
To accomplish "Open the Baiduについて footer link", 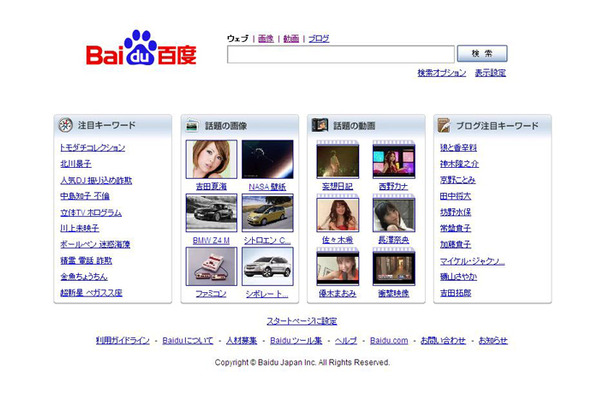I will tap(188, 340).
